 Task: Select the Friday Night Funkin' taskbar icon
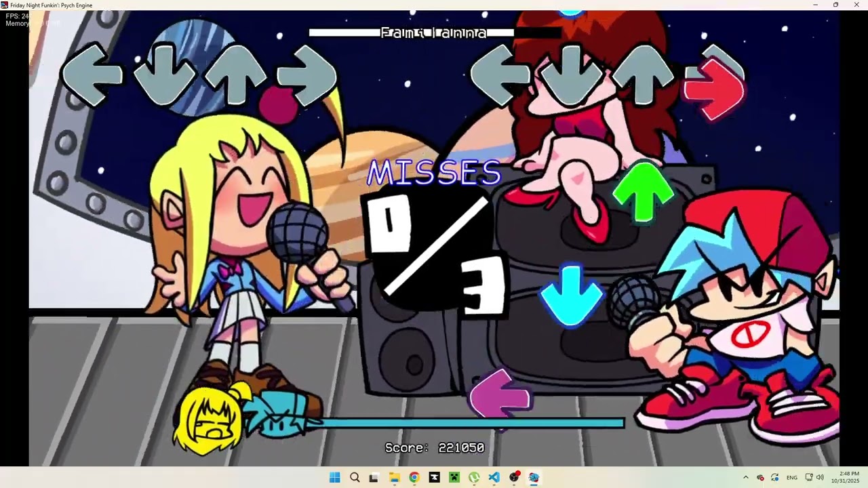(x=534, y=477)
